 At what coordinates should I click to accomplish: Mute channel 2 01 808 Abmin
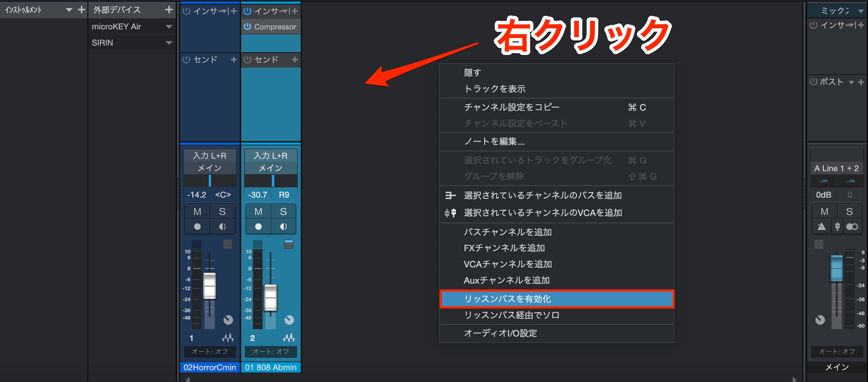click(258, 212)
